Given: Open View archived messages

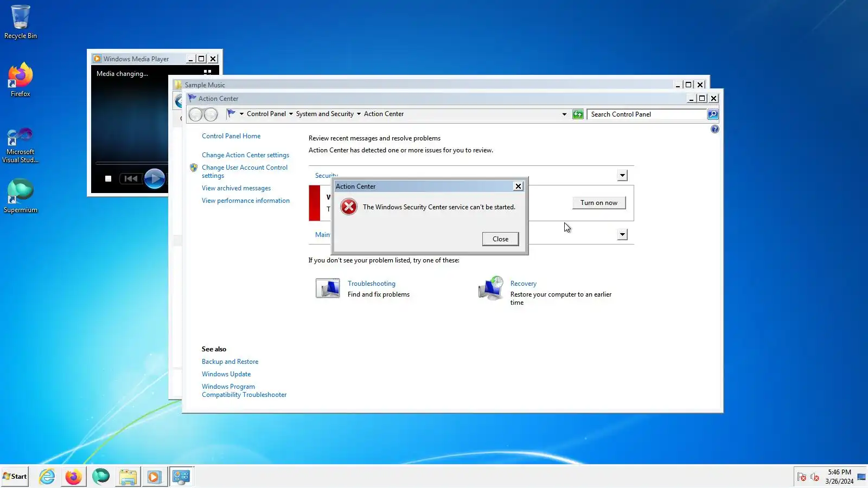Looking at the screenshot, I should tap(236, 188).
